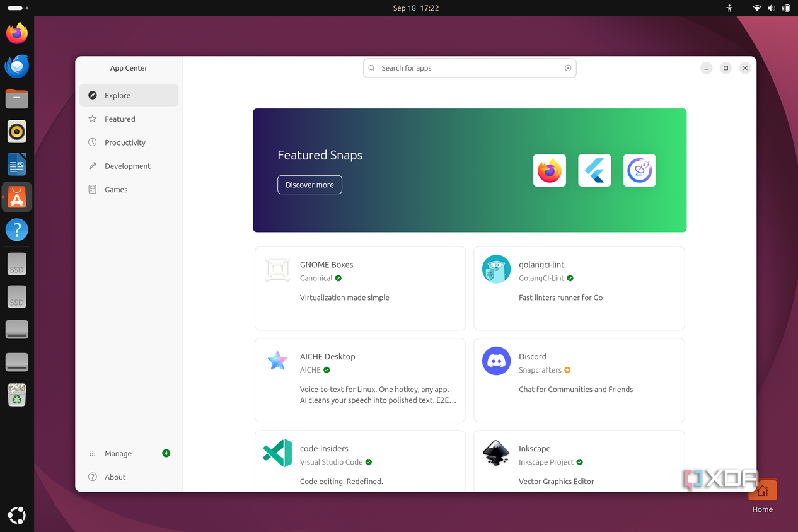Click "Code editing. Redefined." description
This screenshot has height=532, width=798.
coord(342,482)
